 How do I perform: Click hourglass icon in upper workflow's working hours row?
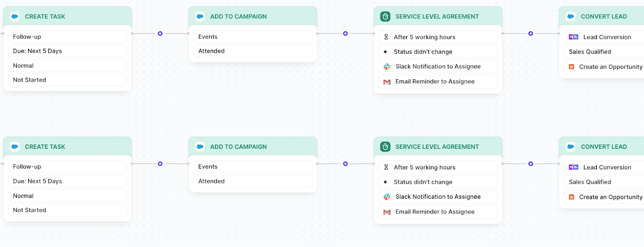point(386,37)
